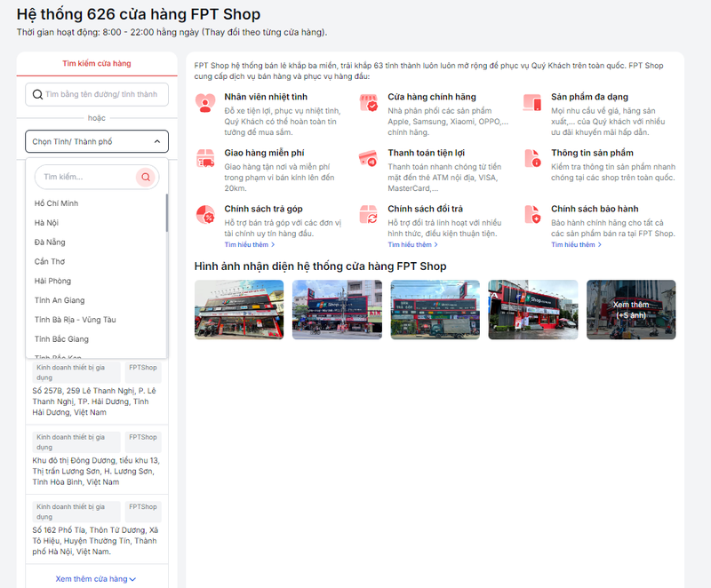
Task: Open the Tìm kiếm cửa hàng tab
Action: [97, 63]
